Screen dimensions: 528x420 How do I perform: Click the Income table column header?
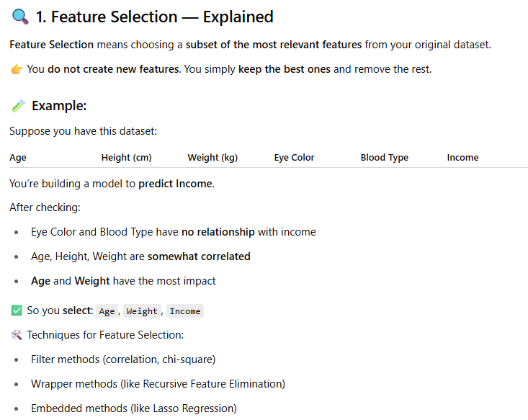(x=462, y=158)
